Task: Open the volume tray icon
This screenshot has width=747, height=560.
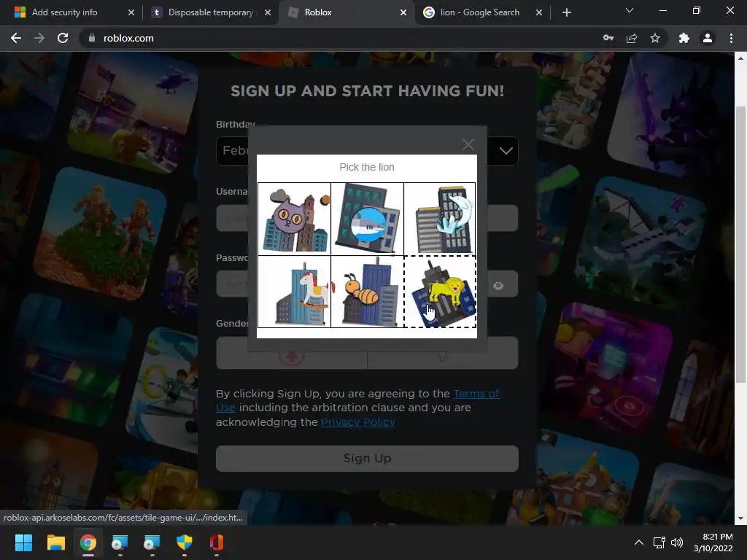Action: (676, 542)
